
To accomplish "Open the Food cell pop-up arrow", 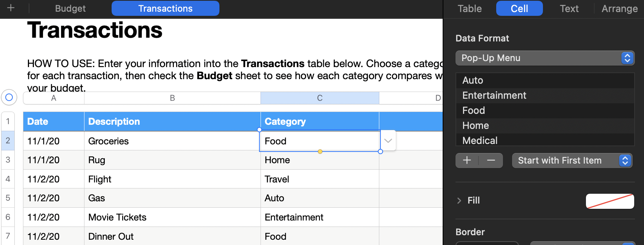I will [388, 141].
